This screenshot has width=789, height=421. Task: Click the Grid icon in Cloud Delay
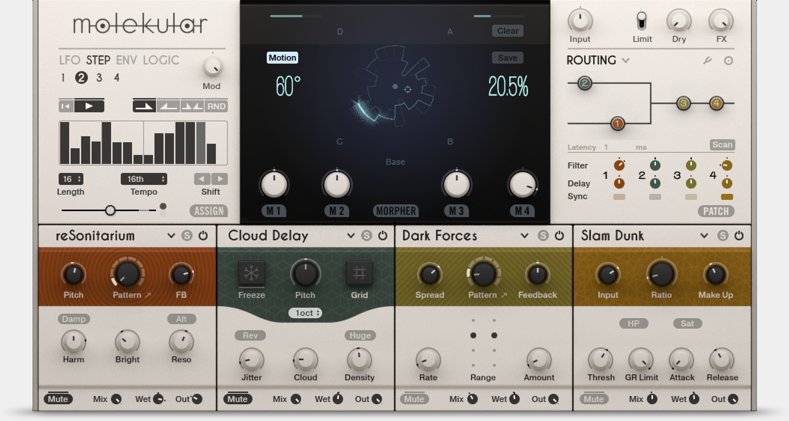359,273
